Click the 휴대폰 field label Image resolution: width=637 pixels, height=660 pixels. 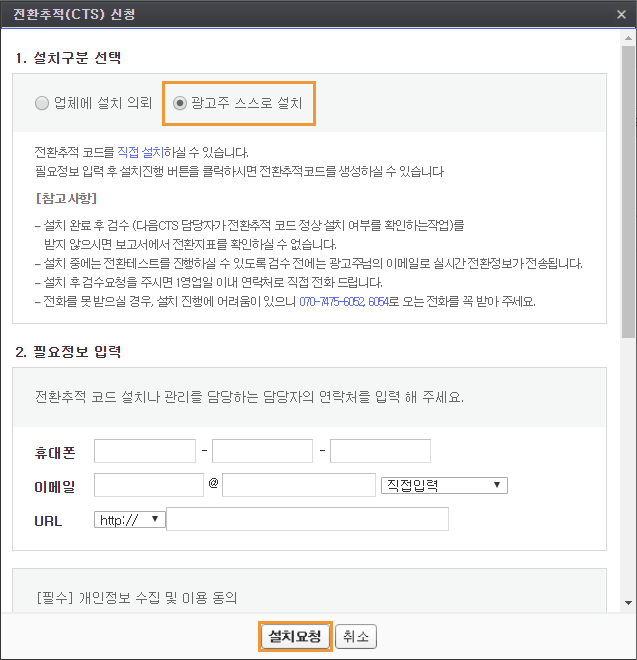(55, 452)
